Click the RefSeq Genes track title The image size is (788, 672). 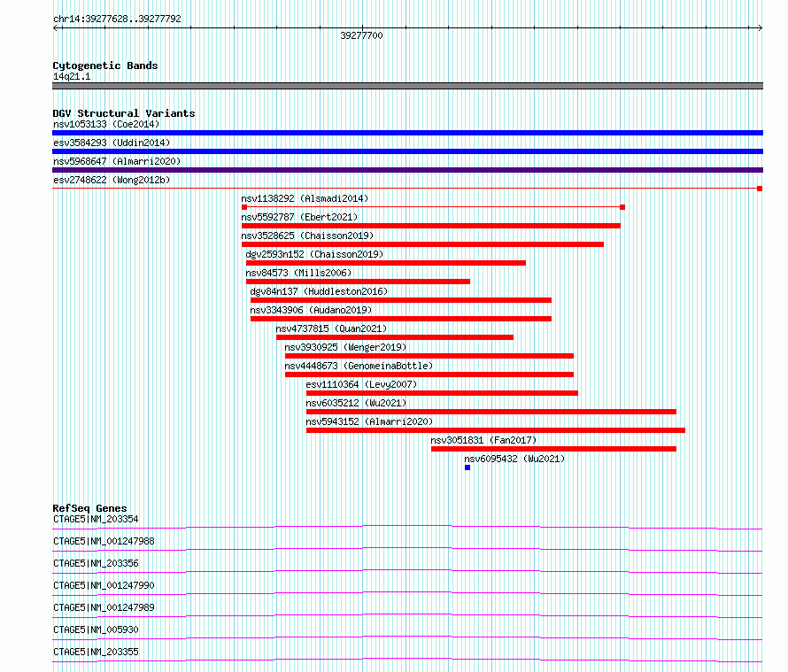coord(89,509)
